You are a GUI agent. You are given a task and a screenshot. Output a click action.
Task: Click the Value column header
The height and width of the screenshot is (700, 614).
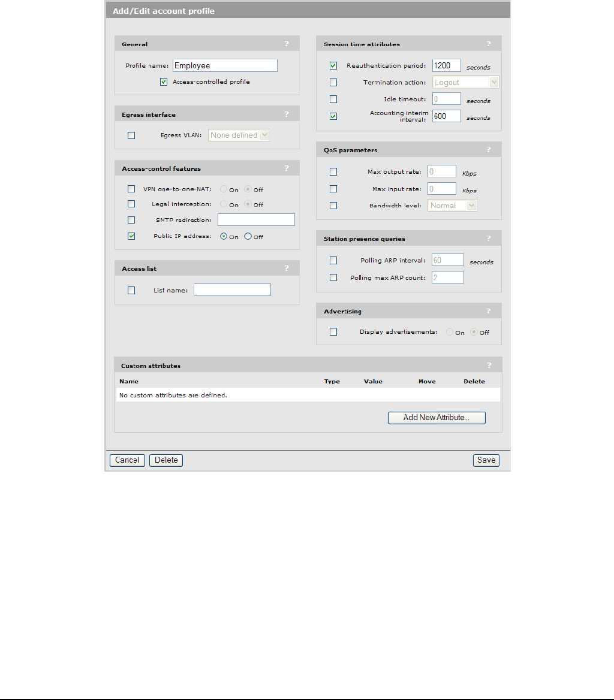coord(374,381)
